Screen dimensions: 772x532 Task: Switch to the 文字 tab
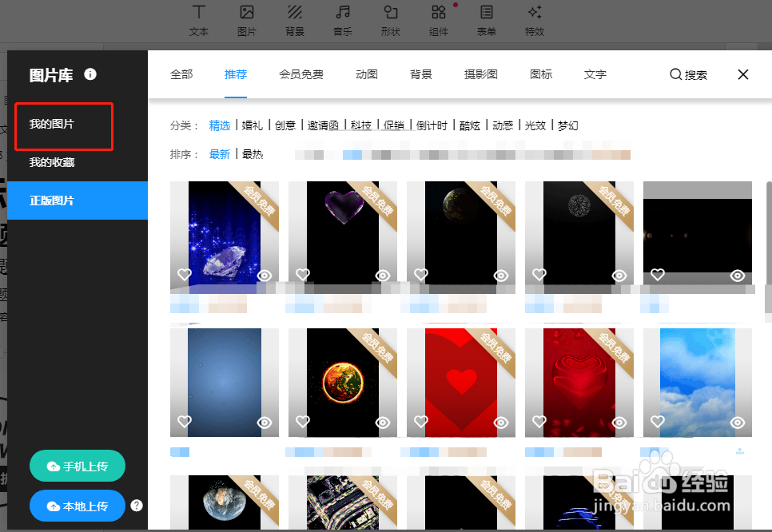pos(595,74)
